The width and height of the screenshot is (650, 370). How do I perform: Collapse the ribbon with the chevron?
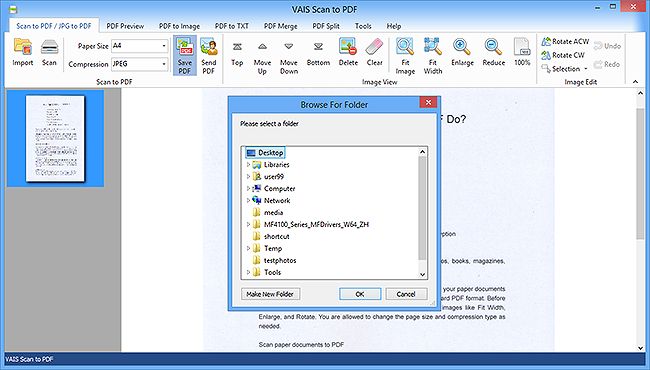click(x=635, y=82)
